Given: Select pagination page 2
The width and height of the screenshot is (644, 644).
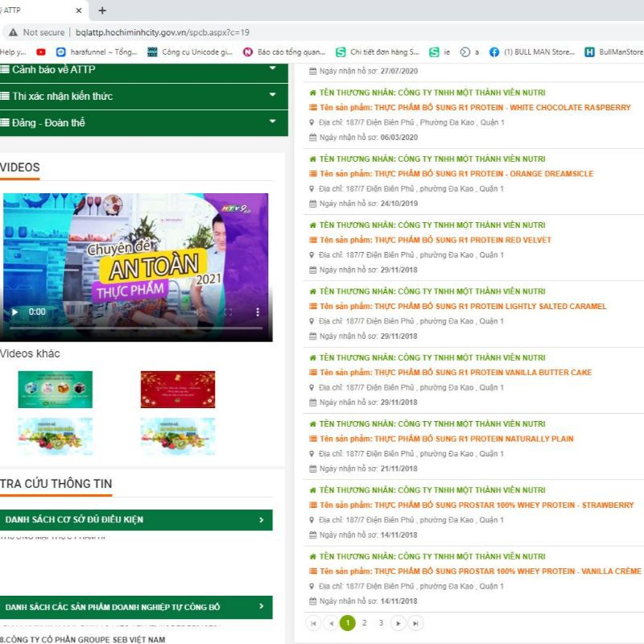Looking at the screenshot, I should (365, 623).
